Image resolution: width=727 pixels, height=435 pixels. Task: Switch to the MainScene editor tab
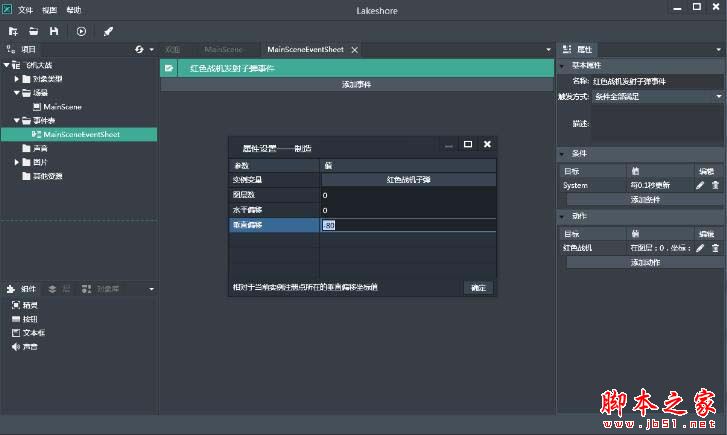(x=223, y=49)
